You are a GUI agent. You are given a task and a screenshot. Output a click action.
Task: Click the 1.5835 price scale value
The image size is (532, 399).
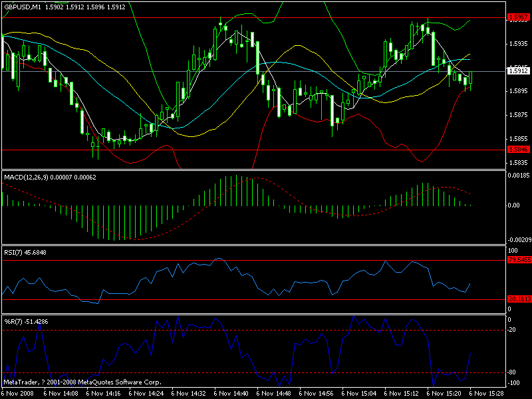point(519,163)
